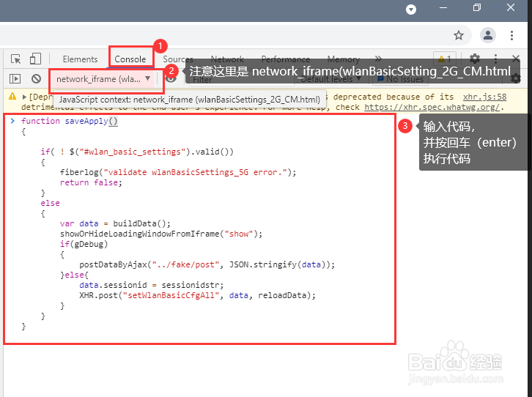Open the Chrome profile avatar

(x=488, y=35)
